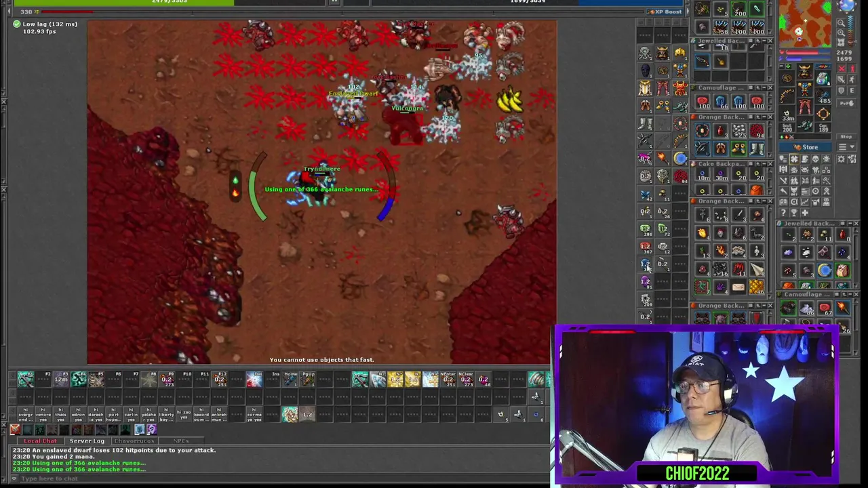Toggle the gear settings widget icon
This screenshot has width=868, height=488.
click(x=842, y=159)
